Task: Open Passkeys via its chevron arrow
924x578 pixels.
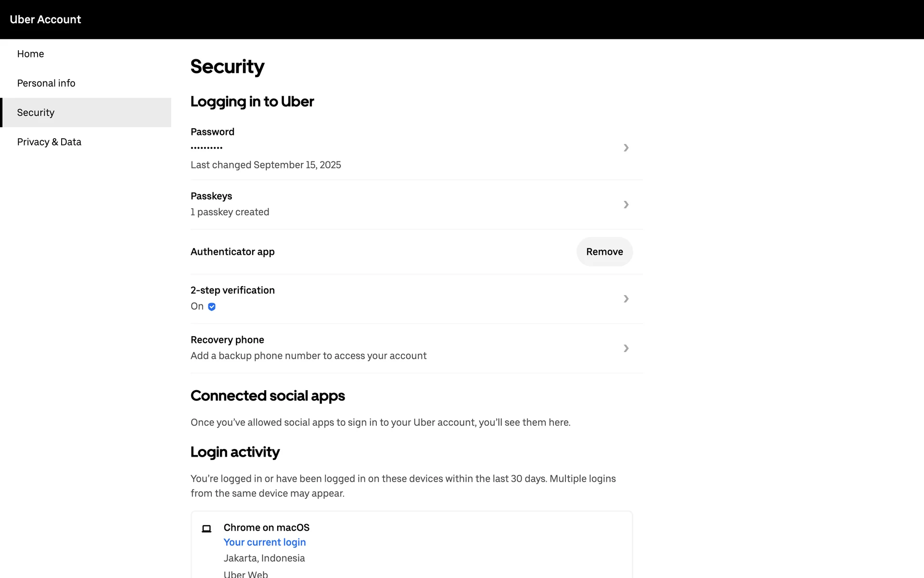Action: coord(626,205)
